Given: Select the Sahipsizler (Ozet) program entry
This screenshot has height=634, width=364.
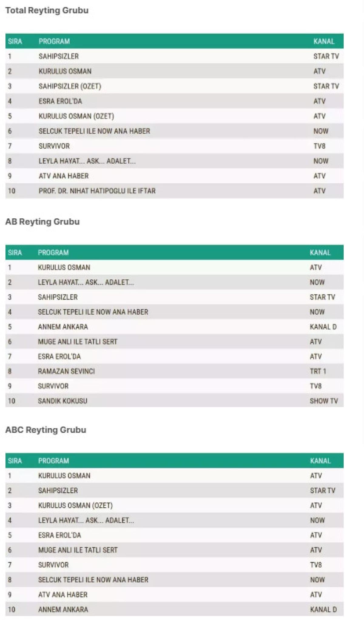Looking at the screenshot, I should pos(70,86).
